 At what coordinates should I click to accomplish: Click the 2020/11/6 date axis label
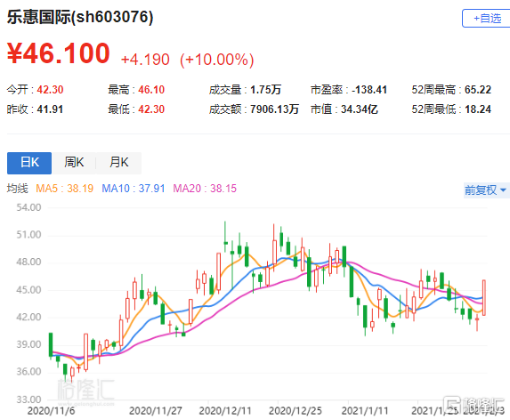point(51,411)
